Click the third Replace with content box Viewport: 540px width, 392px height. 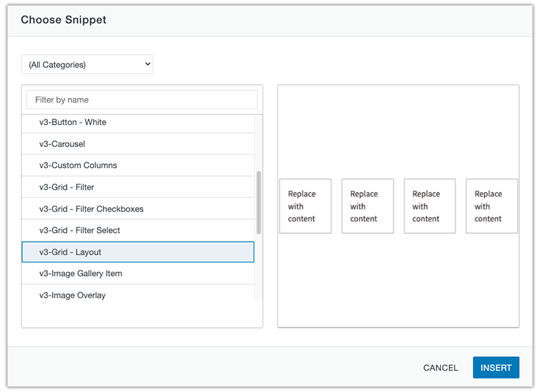pos(430,206)
